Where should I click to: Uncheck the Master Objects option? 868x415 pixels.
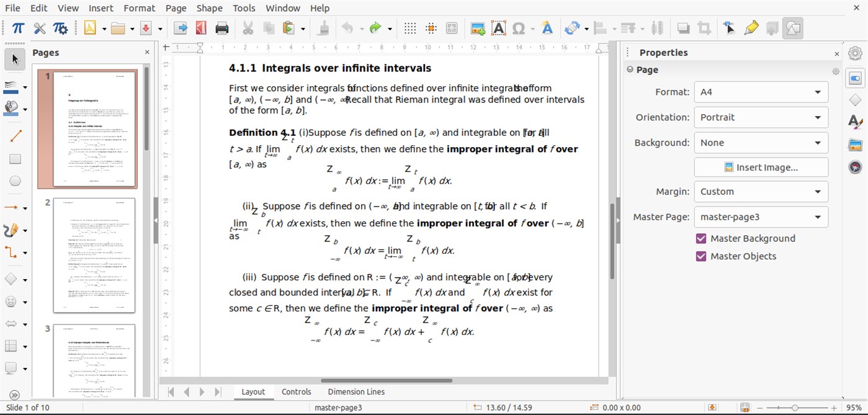point(700,256)
